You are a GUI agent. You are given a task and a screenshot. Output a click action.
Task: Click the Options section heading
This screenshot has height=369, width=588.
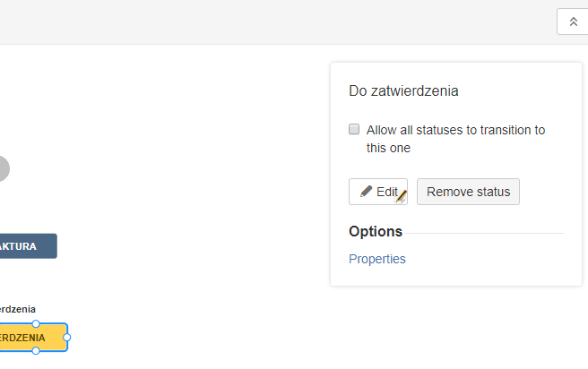click(376, 231)
